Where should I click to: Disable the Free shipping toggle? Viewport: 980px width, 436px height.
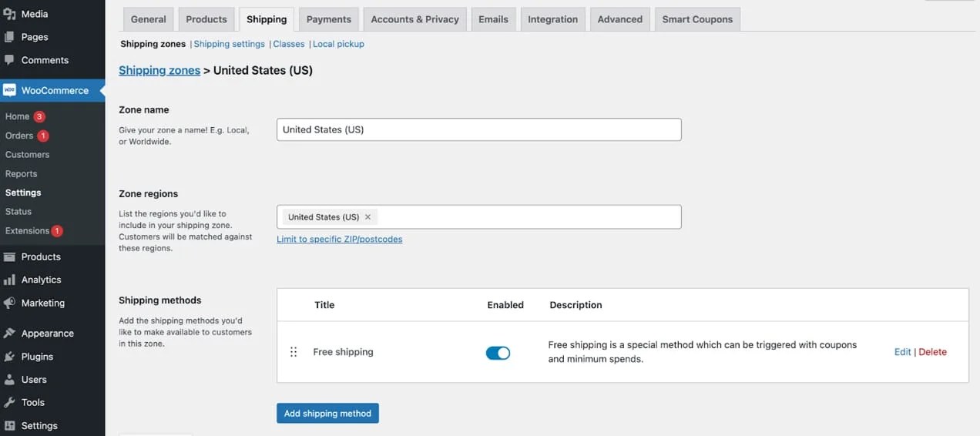pos(498,353)
